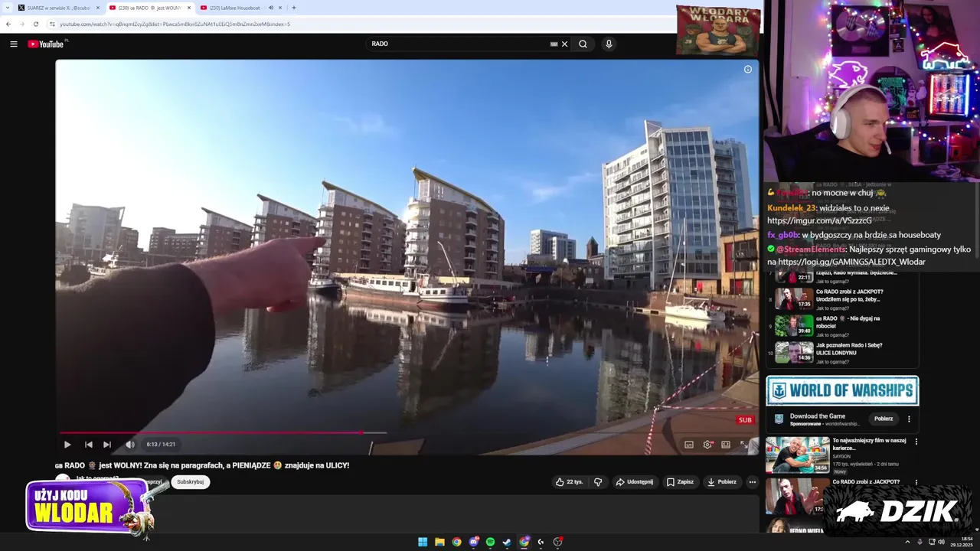980x551 pixels.
Task: Skip to next video in playlist
Action: click(x=107, y=444)
